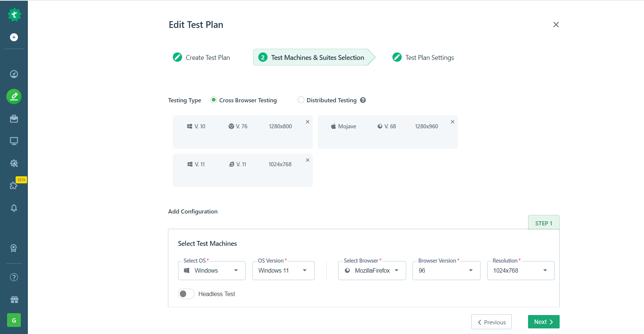Select Distributed Testing radio button

pos(301,100)
